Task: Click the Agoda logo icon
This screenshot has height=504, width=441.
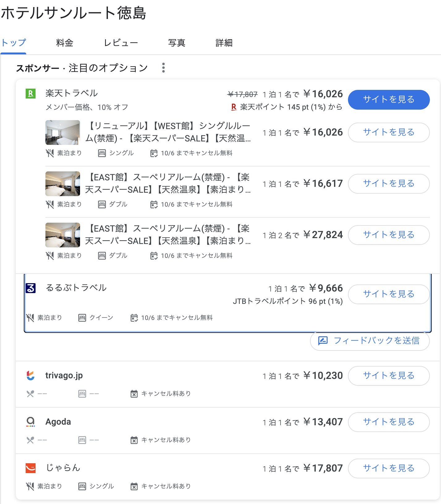Action: click(31, 422)
